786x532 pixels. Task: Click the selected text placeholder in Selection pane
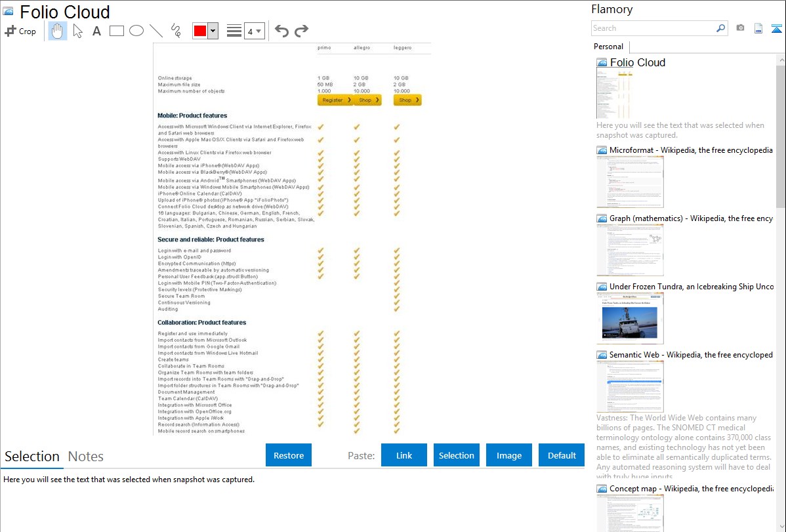pyautogui.click(x=129, y=480)
